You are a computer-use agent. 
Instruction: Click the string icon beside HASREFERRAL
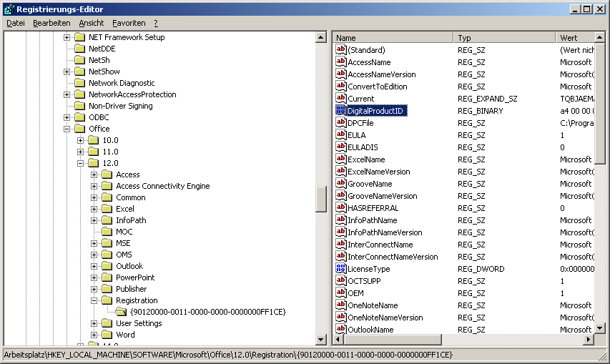coord(340,207)
